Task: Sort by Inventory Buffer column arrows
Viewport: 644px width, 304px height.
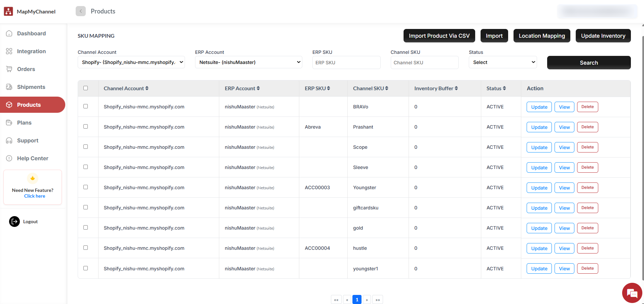Action: pyautogui.click(x=456, y=88)
